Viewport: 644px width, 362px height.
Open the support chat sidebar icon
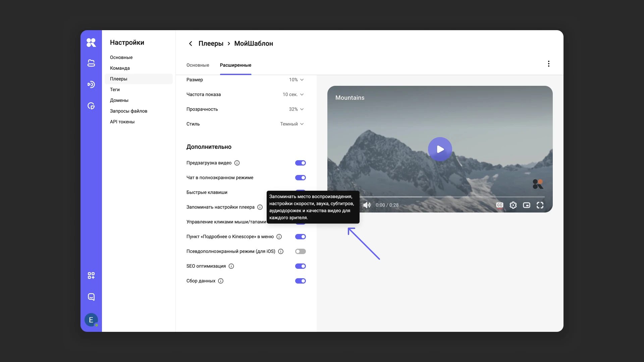91,297
